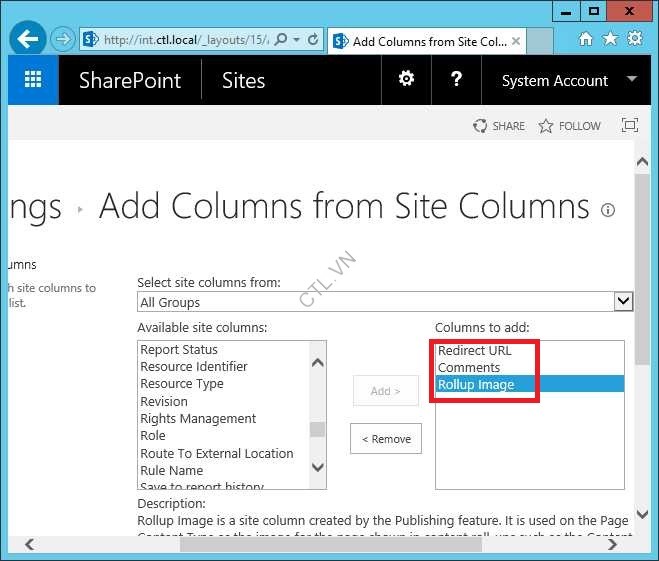
Task: Open the browser favorites star
Action: tap(610, 39)
